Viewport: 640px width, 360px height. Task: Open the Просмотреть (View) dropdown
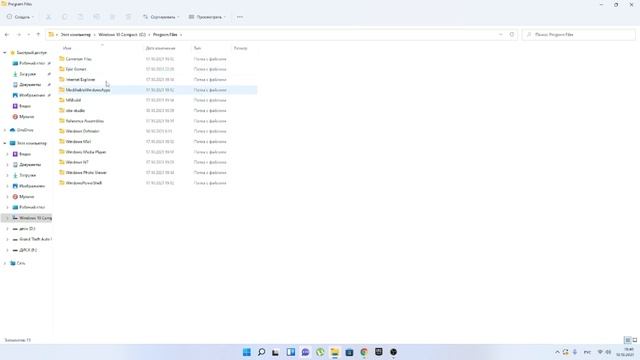[207, 17]
